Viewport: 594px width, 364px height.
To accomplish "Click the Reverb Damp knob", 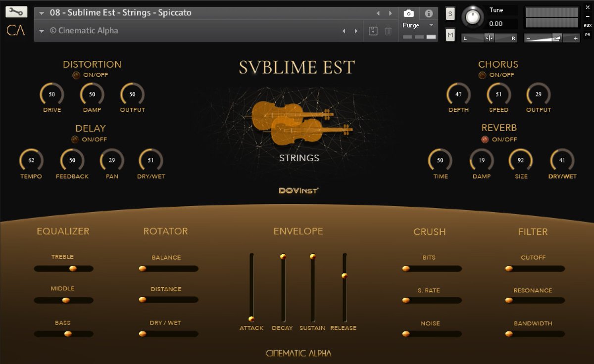I will (x=482, y=160).
